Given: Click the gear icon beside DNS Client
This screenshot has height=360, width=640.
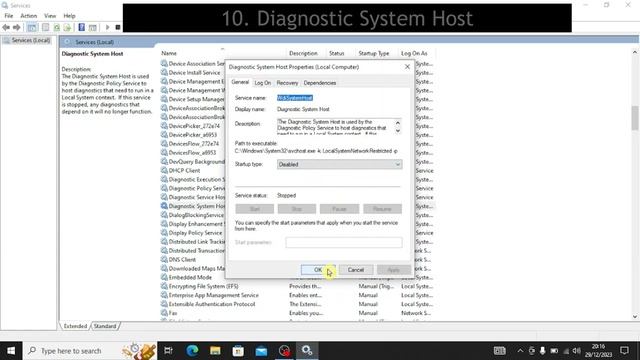Looking at the screenshot, I should 164,259.
